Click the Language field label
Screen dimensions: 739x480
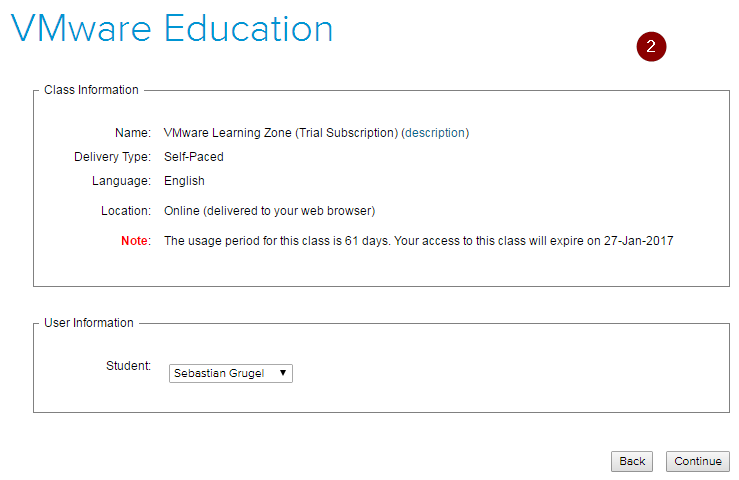[121, 181]
